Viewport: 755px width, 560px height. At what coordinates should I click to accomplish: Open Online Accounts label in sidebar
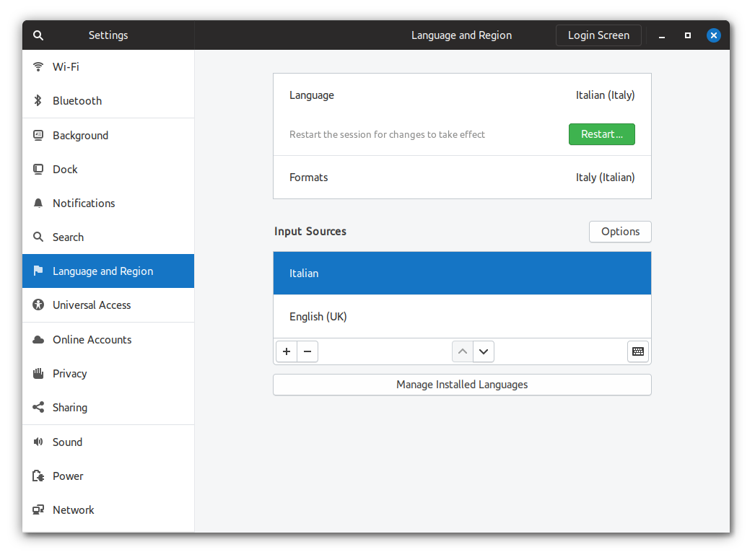pyautogui.click(x=92, y=339)
